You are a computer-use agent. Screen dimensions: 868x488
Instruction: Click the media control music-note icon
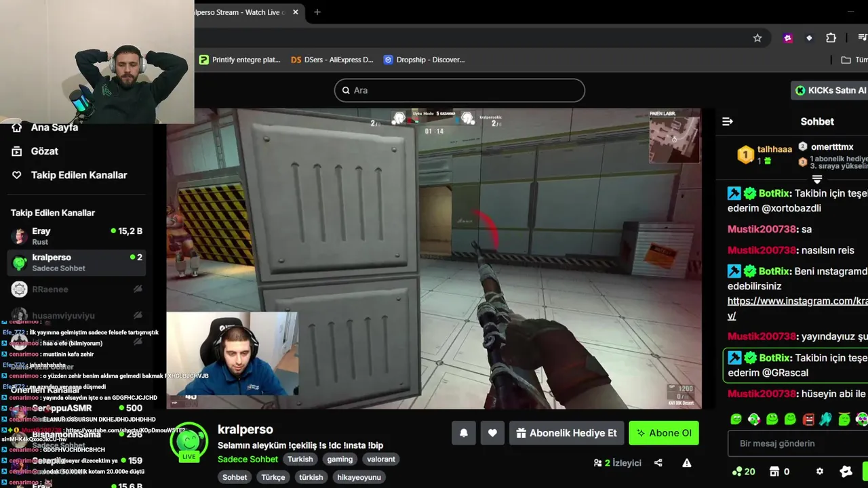862,38
